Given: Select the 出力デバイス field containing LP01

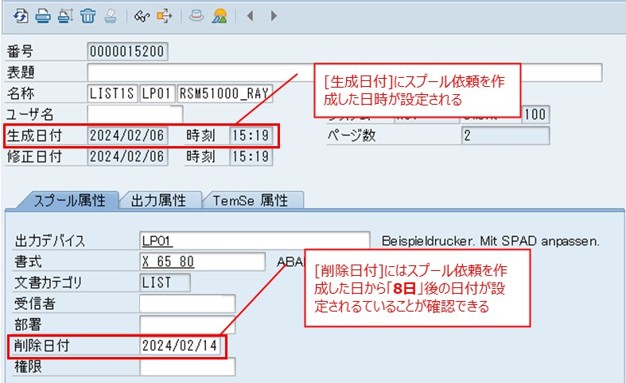Looking at the screenshot, I should [x=255, y=241].
